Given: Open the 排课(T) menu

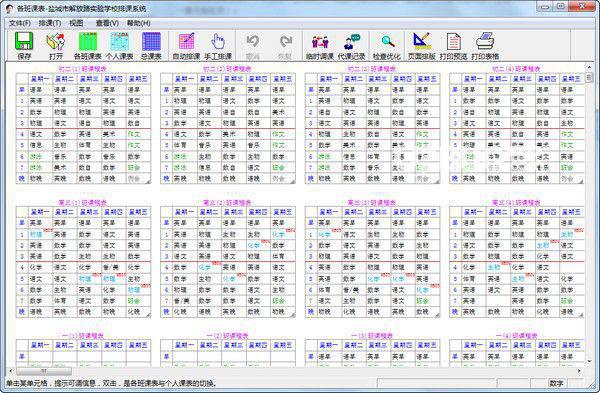Looking at the screenshot, I should 50,23.
